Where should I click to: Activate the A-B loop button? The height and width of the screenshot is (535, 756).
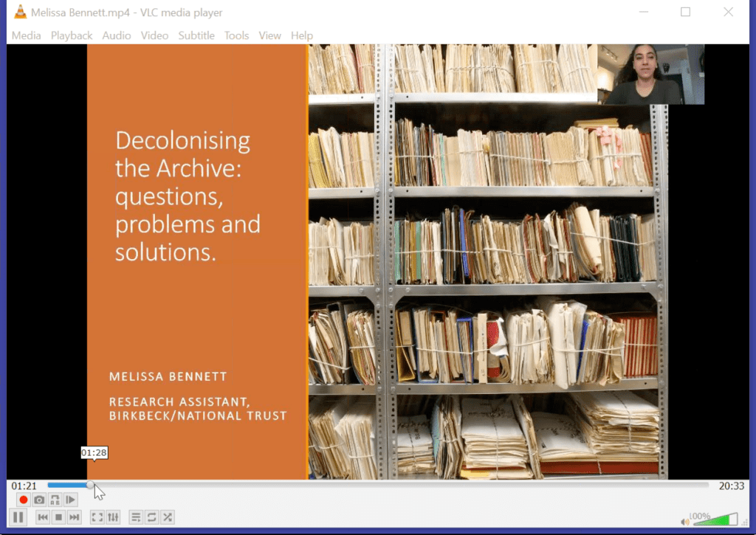pos(55,500)
